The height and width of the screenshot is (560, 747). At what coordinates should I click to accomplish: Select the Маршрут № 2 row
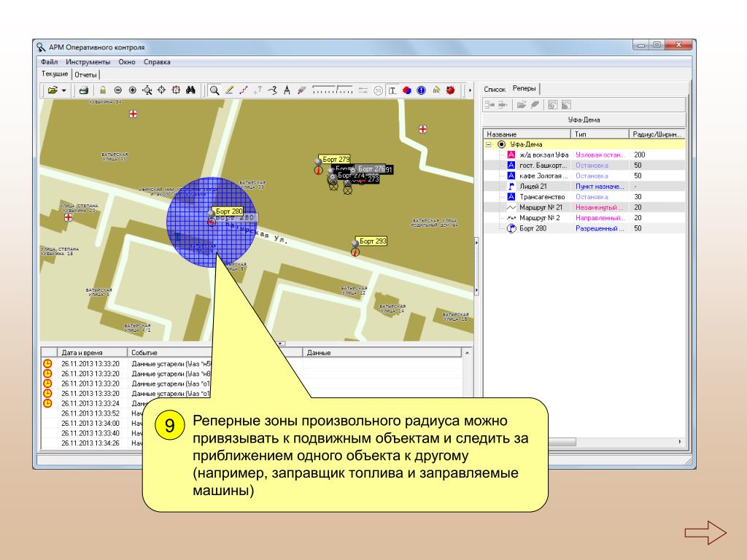(x=584, y=217)
